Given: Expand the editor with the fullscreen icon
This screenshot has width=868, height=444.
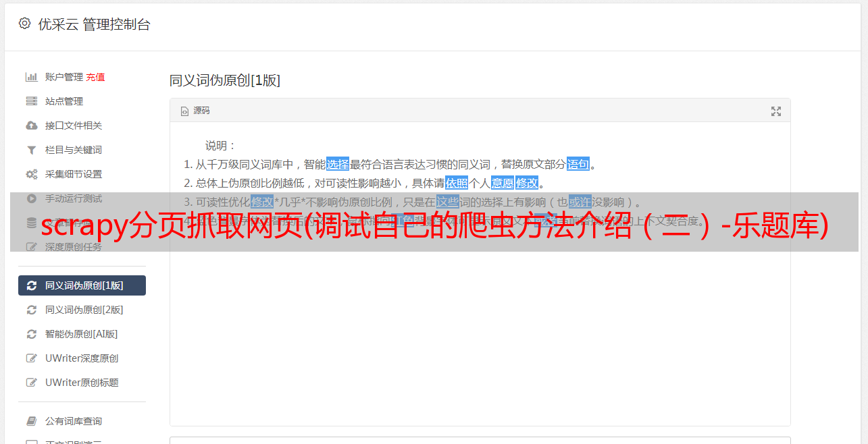Looking at the screenshot, I should 776,111.
